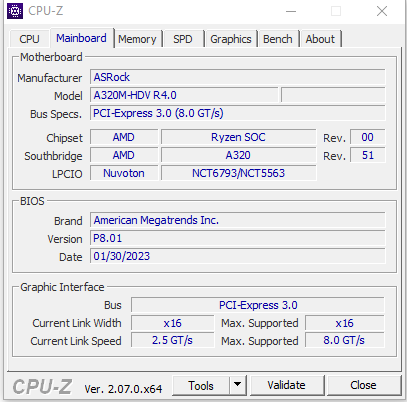Click the CPU-Z app icon in title bar
Image resolution: width=407 pixels, height=402 pixels.
point(15,11)
